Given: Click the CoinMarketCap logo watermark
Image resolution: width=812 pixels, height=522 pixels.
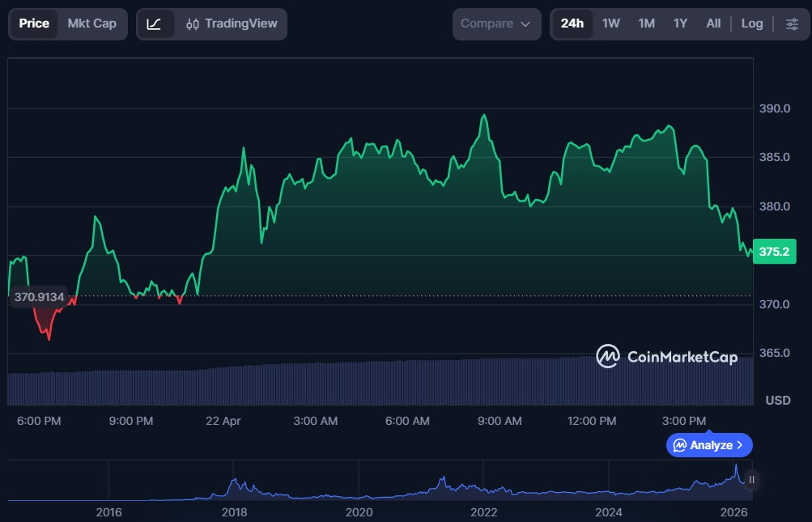Looking at the screenshot, I should (667, 356).
